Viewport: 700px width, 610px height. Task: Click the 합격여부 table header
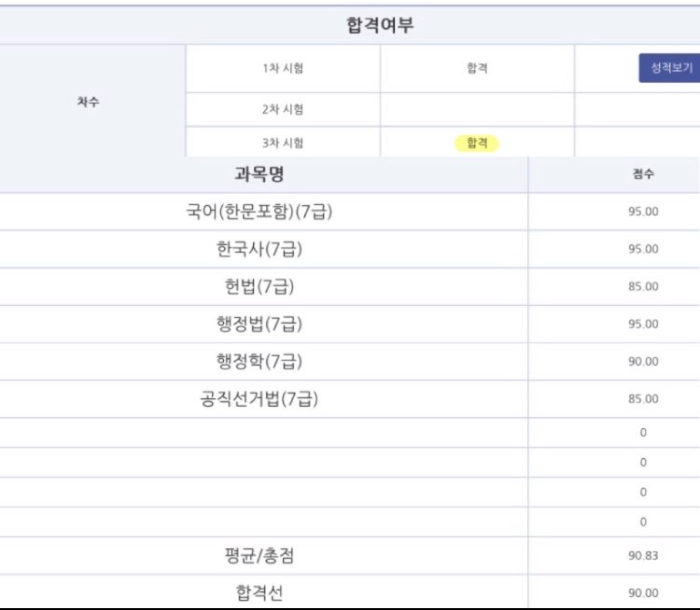click(380, 25)
